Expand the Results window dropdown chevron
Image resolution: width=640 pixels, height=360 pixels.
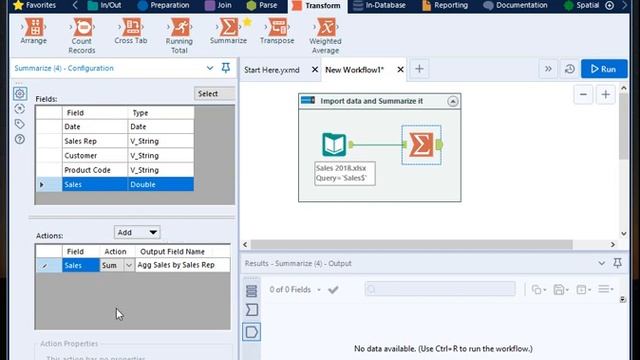click(602, 263)
